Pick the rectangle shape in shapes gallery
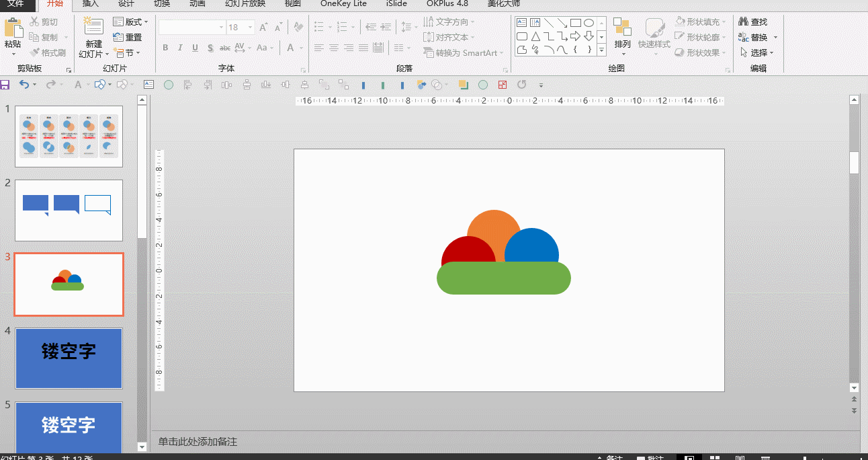 pyautogui.click(x=575, y=23)
